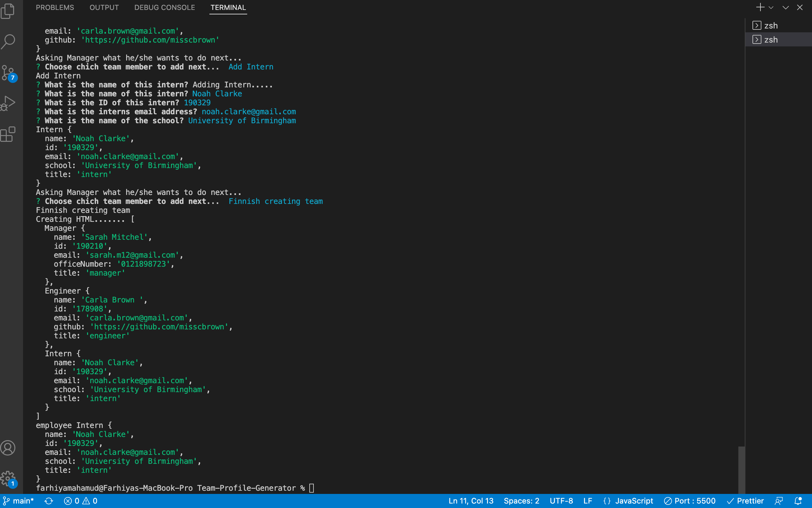Image resolution: width=812 pixels, height=508 pixels.
Task: Switch to the DEBUG CONSOLE tab
Action: (165, 7)
